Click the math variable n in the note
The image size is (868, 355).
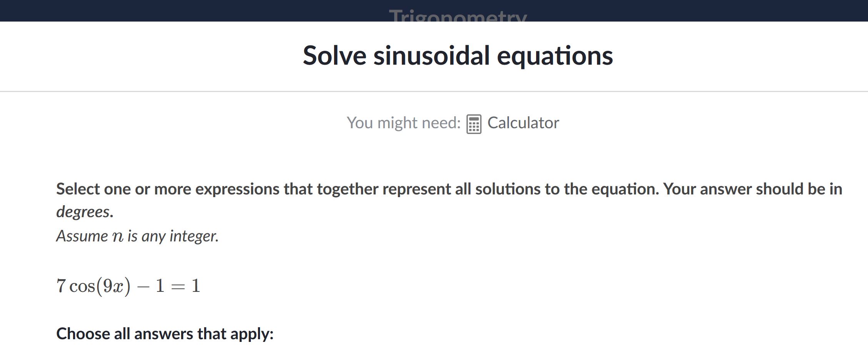(x=118, y=236)
